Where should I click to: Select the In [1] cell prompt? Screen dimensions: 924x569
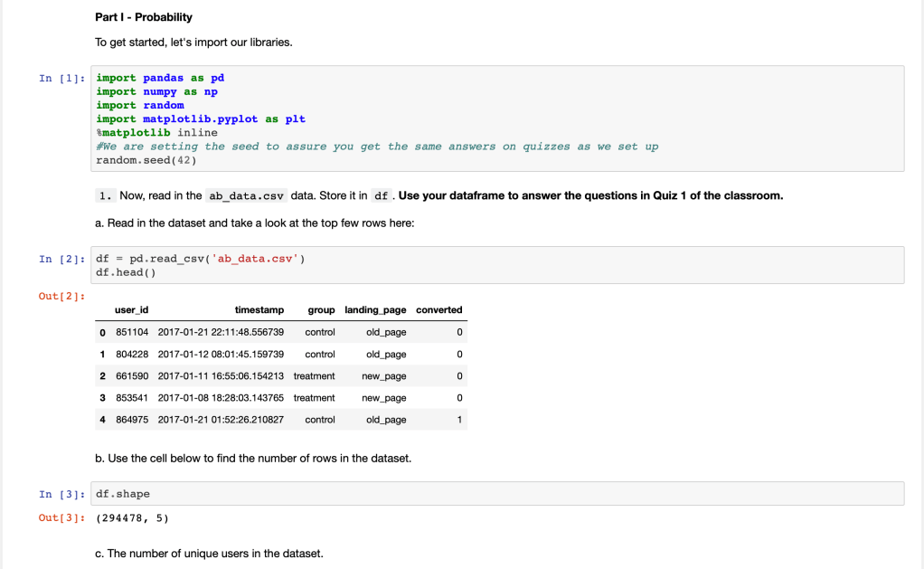point(61,79)
